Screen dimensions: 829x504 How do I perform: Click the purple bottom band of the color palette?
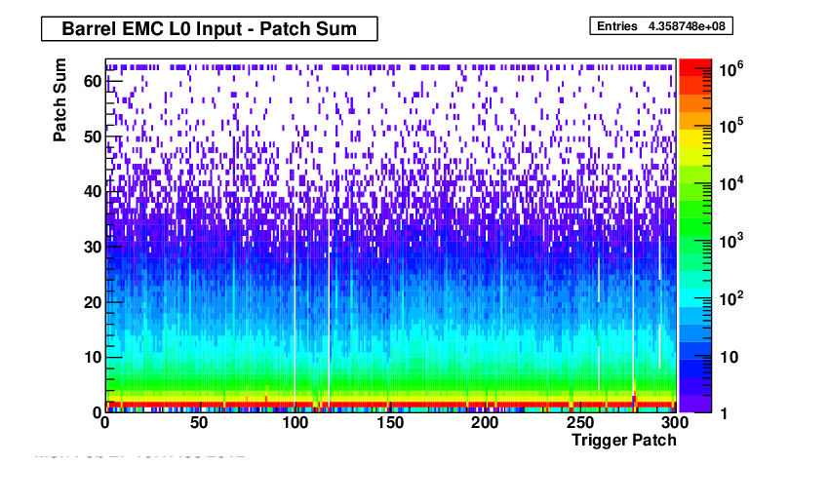pyautogui.click(x=695, y=404)
